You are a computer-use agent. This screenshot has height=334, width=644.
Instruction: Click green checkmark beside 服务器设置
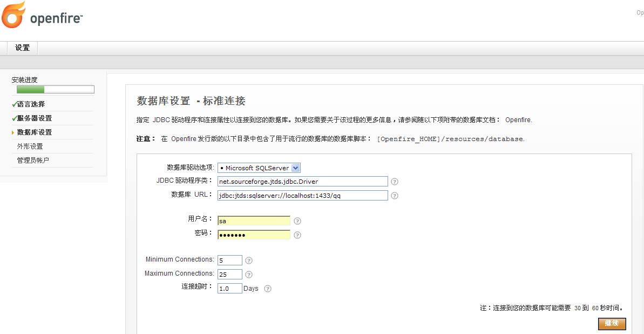[15, 118]
